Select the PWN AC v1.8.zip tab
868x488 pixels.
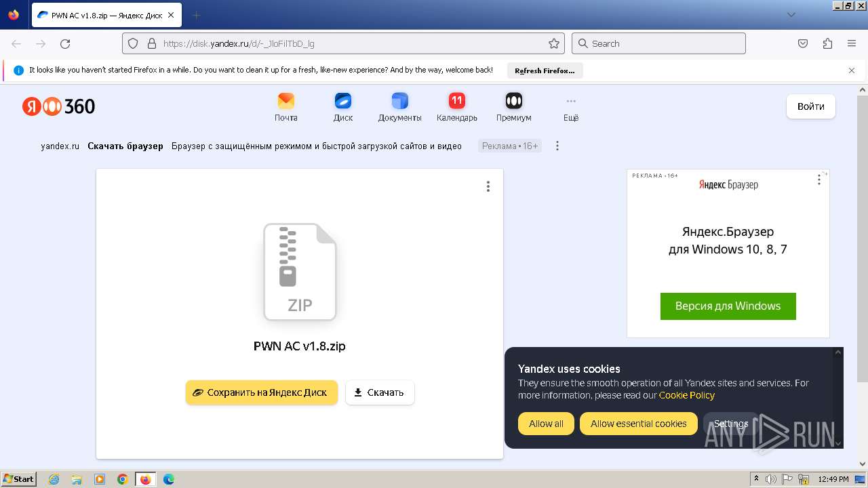(106, 15)
